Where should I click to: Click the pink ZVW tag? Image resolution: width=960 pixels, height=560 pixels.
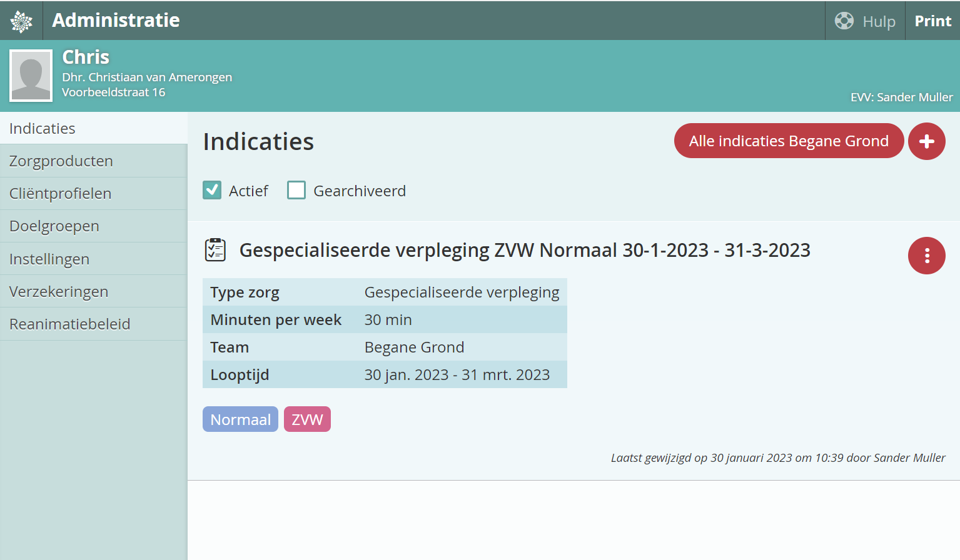(x=307, y=419)
